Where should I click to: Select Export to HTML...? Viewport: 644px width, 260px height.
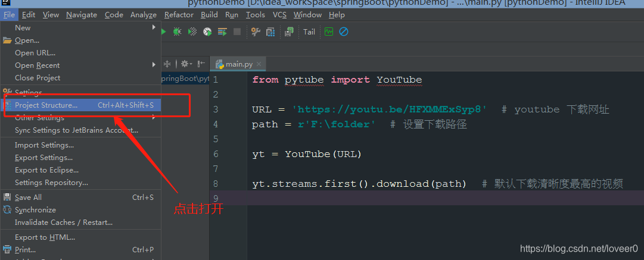click(80, 237)
